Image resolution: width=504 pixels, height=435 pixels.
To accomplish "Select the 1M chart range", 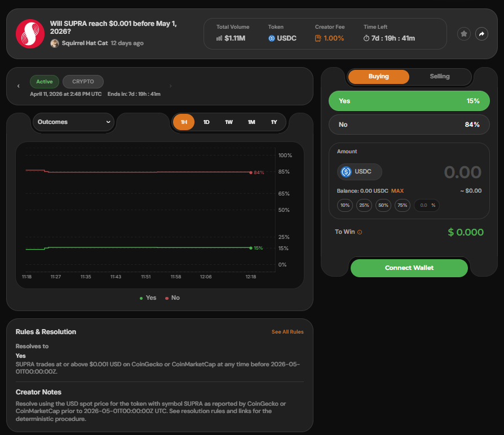I will point(251,122).
